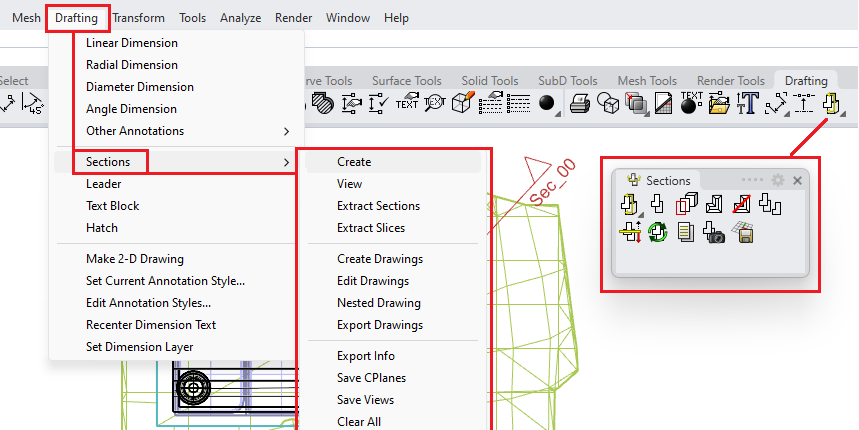The width and height of the screenshot is (859, 430).
Task: Click Make 2-D Drawing menu item
Action: tap(134, 259)
